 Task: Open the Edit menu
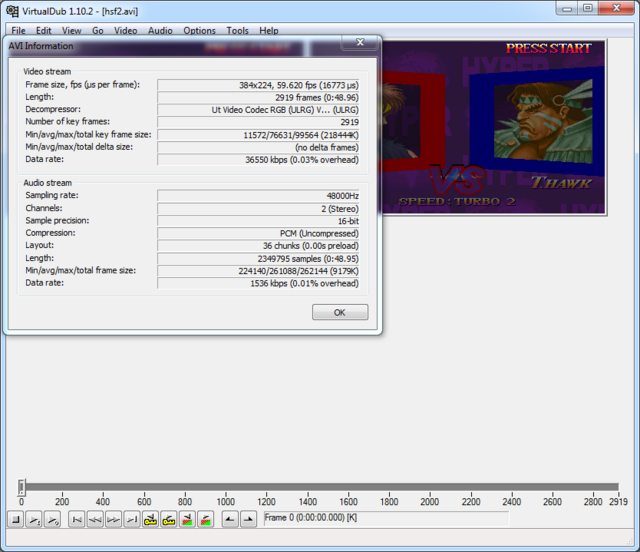pos(44,31)
